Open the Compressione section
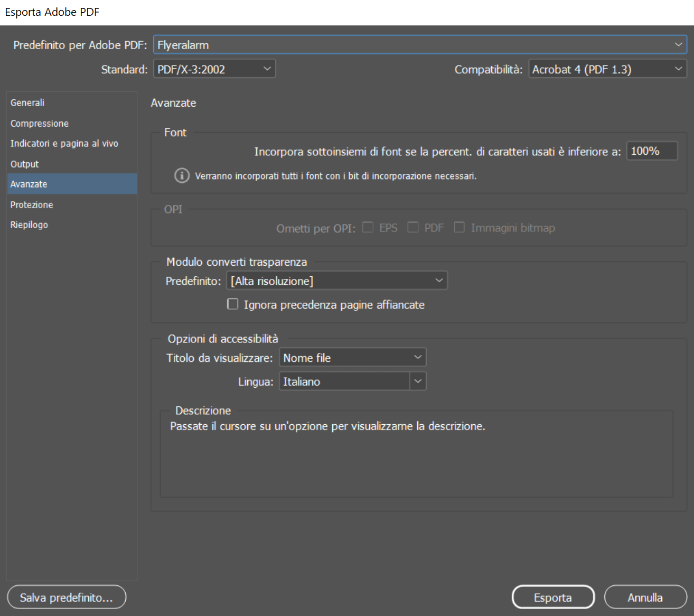694x616 pixels. 40,124
